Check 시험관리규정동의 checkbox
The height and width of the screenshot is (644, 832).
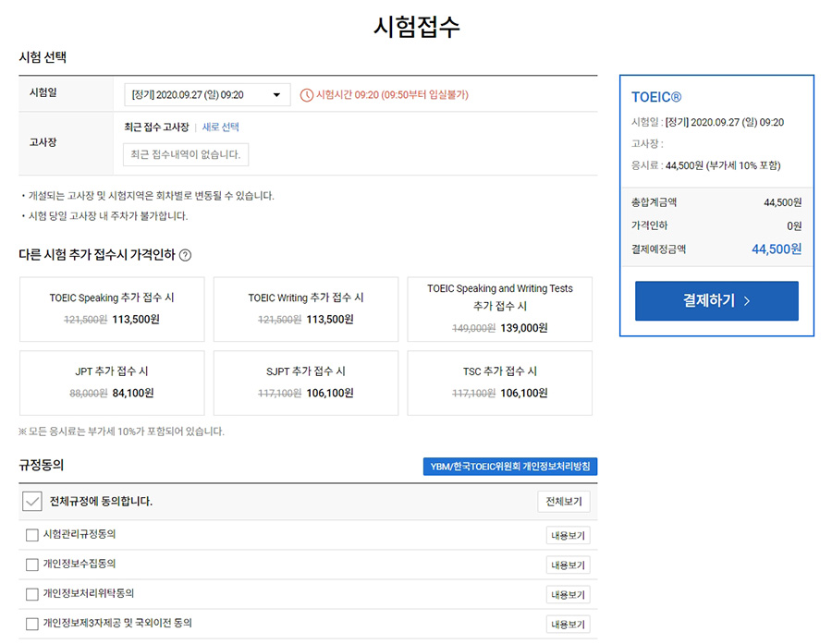click(x=32, y=535)
